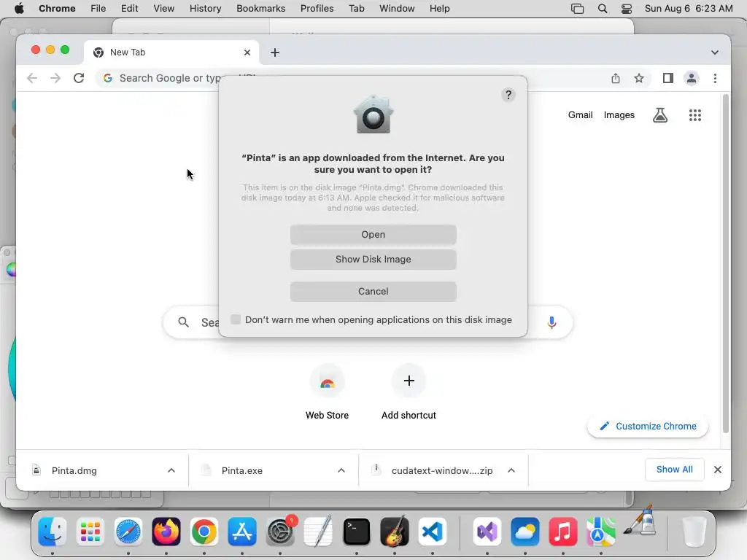Image resolution: width=747 pixels, height=560 pixels.
Task: Open Chrome profile avatar
Action: tap(692, 78)
